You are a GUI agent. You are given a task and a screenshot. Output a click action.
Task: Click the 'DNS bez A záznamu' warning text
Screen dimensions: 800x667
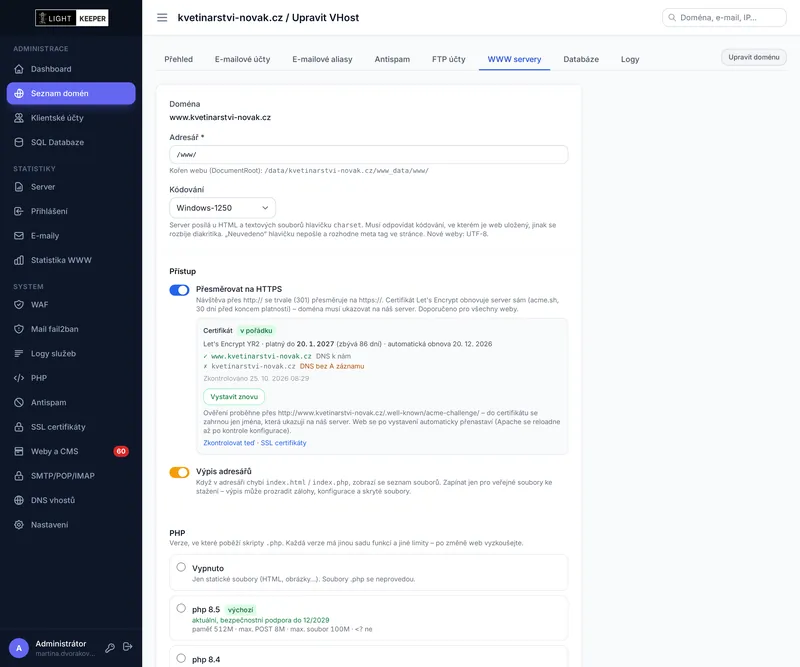(x=332, y=366)
